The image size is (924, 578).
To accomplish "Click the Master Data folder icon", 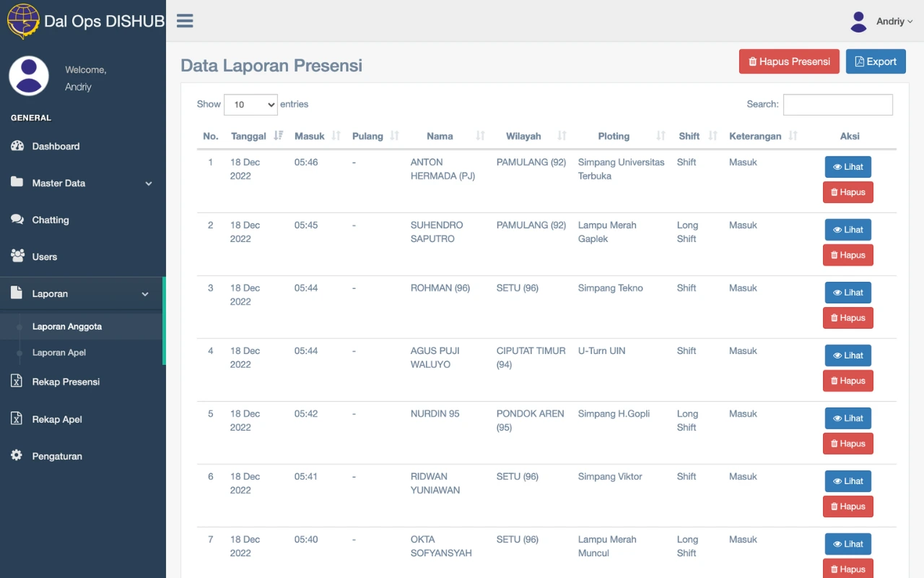I will (x=17, y=183).
